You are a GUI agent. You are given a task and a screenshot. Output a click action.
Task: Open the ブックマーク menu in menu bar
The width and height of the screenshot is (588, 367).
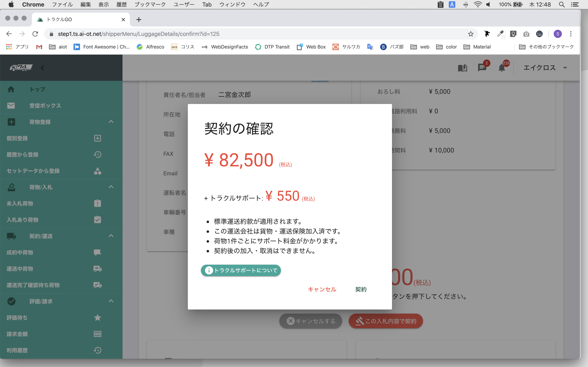click(x=150, y=4)
